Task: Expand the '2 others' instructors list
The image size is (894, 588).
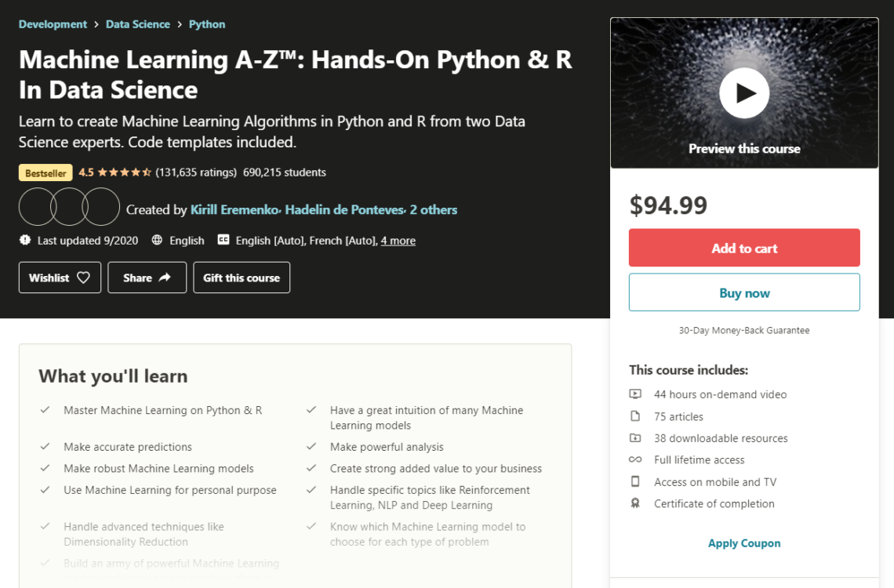Action: click(x=431, y=209)
